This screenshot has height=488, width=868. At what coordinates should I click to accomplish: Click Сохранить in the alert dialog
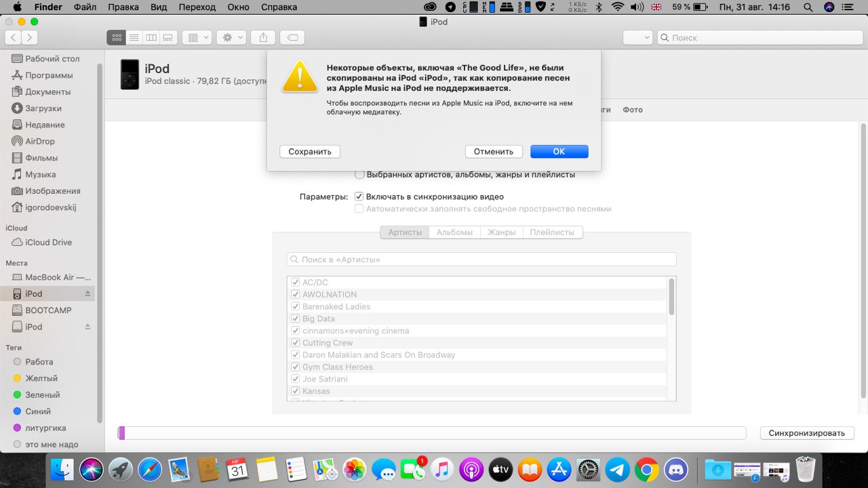click(310, 152)
